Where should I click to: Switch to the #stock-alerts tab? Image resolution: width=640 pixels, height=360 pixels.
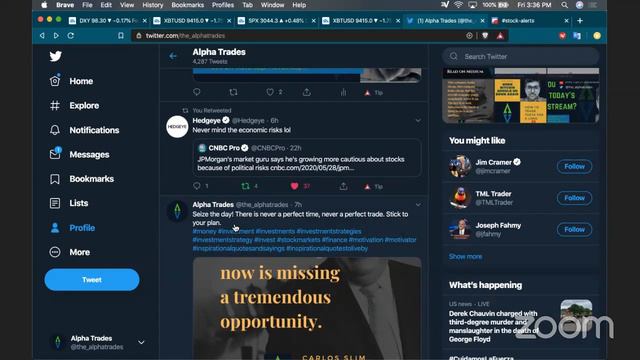pos(529,20)
